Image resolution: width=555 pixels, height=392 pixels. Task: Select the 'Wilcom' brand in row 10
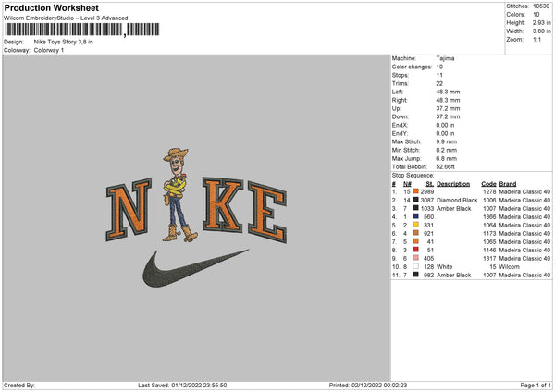coord(510,267)
